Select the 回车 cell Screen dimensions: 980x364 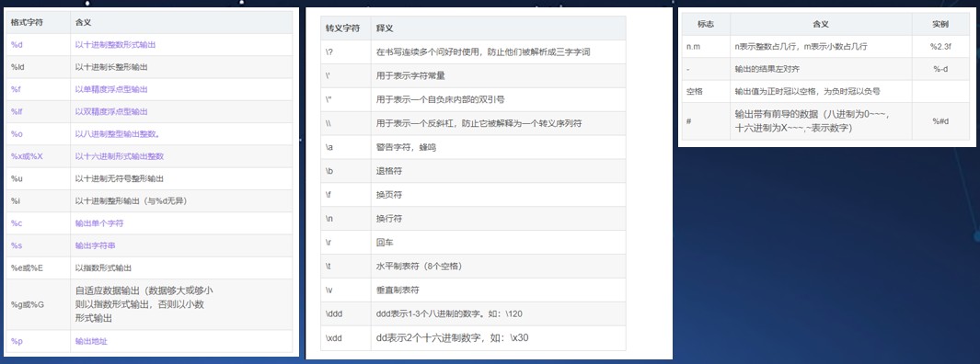[x=498, y=243]
